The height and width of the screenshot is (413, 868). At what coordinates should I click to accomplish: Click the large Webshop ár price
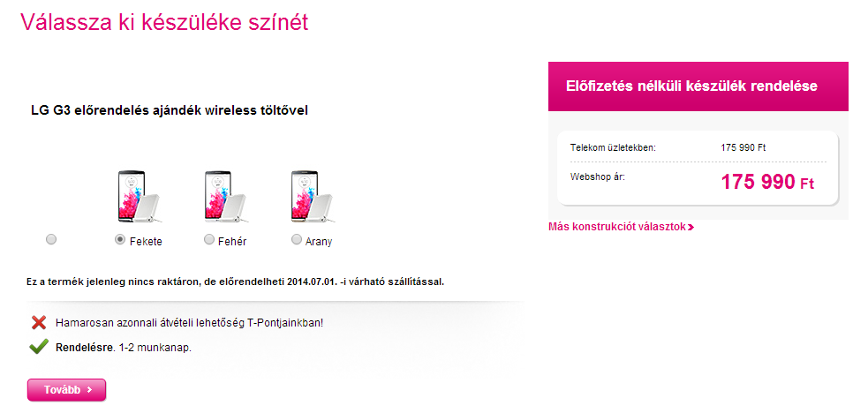point(768,181)
